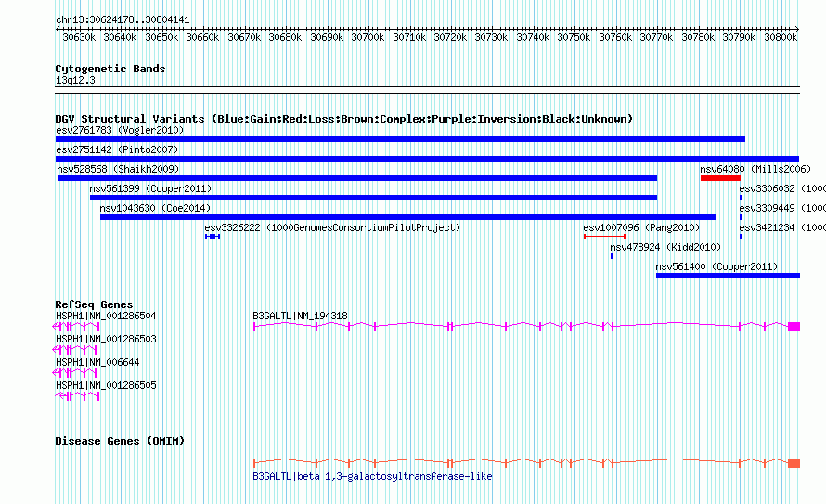This screenshot has width=826, height=504.
Task: Open the nsv64080 (Mills2006) label
Action: pos(755,169)
